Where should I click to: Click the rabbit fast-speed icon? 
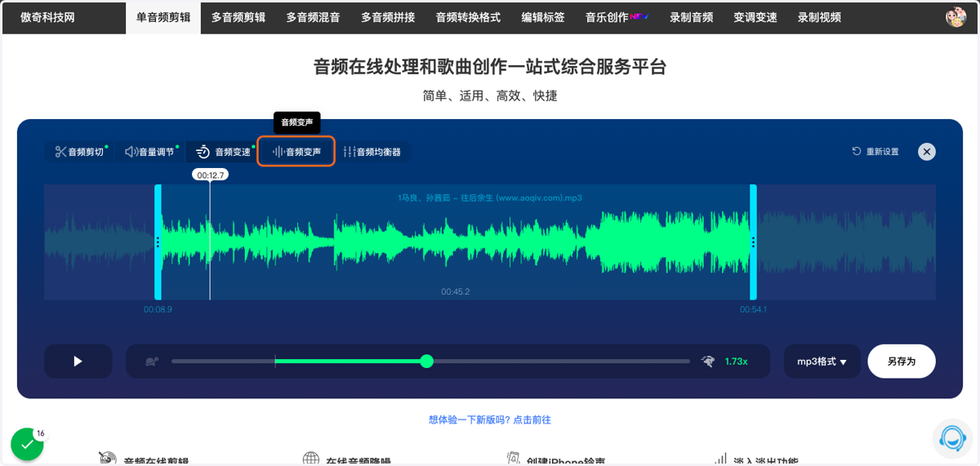pos(708,361)
